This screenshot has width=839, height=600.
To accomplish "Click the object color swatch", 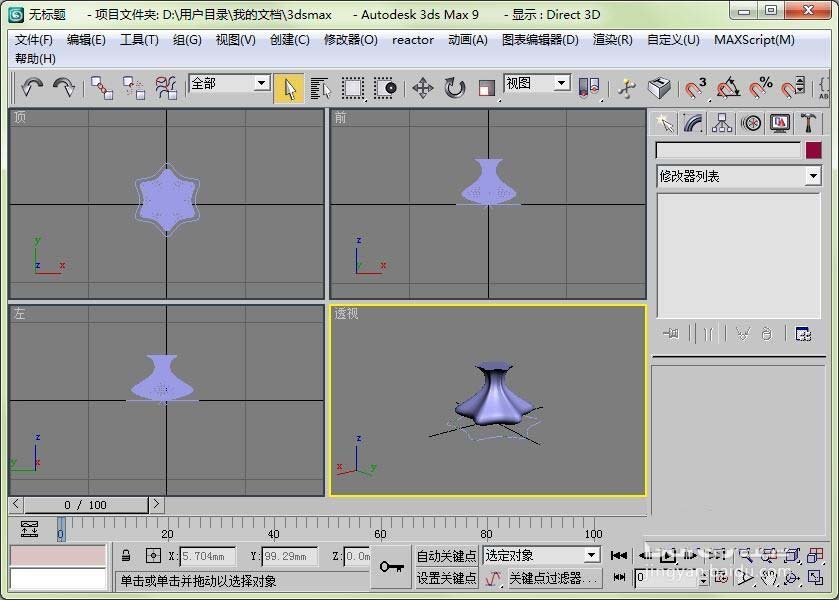I will (813, 150).
